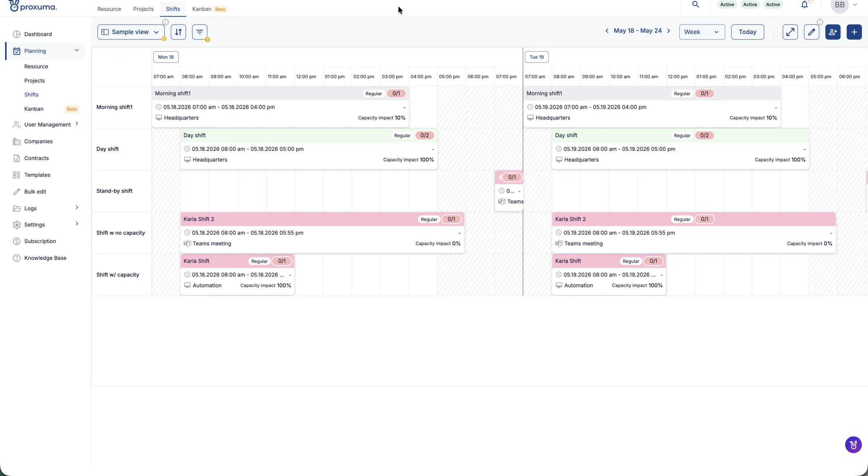The width and height of the screenshot is (868, 476).
Task: Open Kanban in the sidebar
Action: coord(34,109)
